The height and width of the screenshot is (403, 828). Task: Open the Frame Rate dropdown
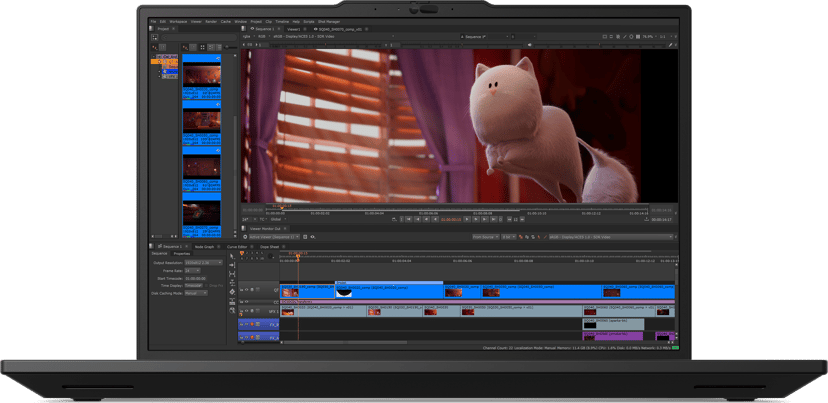(192, 270)
